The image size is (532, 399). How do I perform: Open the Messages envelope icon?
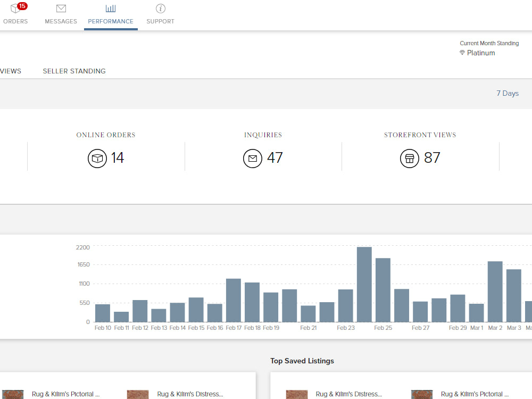pos(61,9)
